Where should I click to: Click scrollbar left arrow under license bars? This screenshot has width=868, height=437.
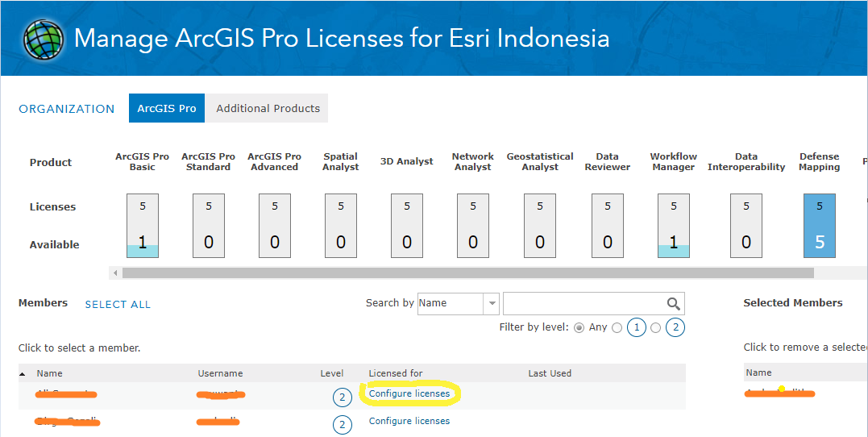click(x=115, y=273)
